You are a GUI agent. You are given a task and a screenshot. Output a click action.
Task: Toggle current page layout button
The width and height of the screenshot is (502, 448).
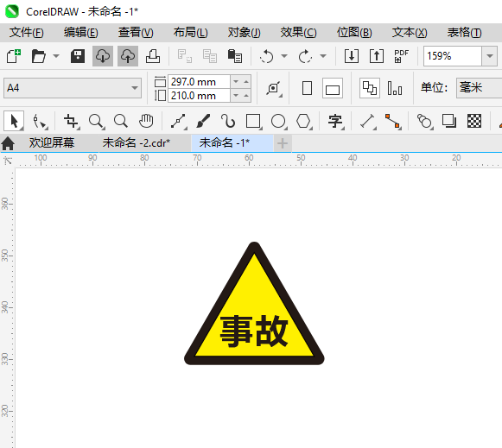pos(395,88)
